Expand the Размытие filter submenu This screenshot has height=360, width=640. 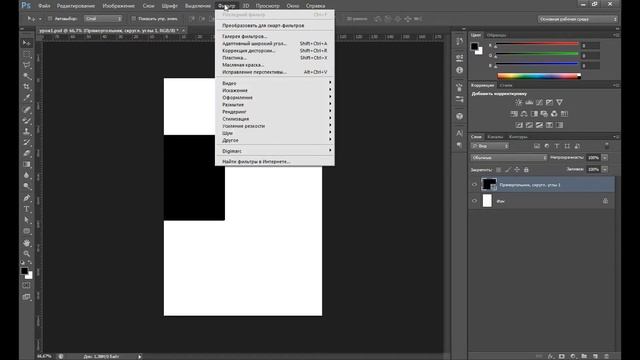[275, 104]
